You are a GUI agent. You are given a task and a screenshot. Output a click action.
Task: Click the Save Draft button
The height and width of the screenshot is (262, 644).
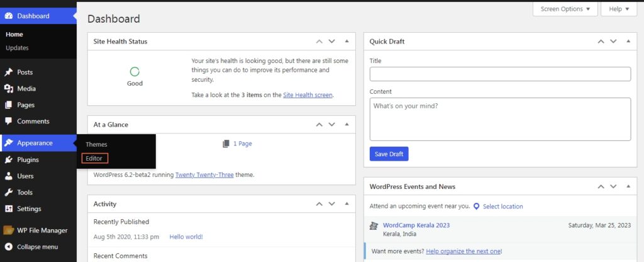pyautogui.click(x=389, y=154)
